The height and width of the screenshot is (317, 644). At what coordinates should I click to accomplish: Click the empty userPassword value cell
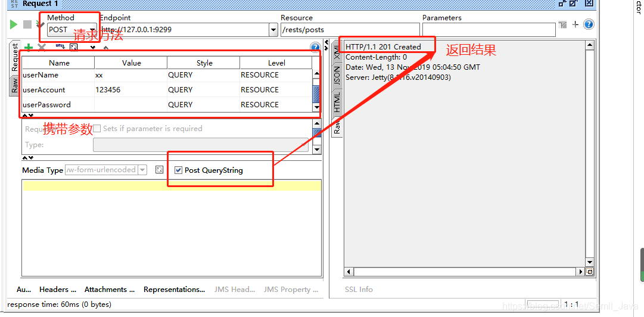click(131, 105)
